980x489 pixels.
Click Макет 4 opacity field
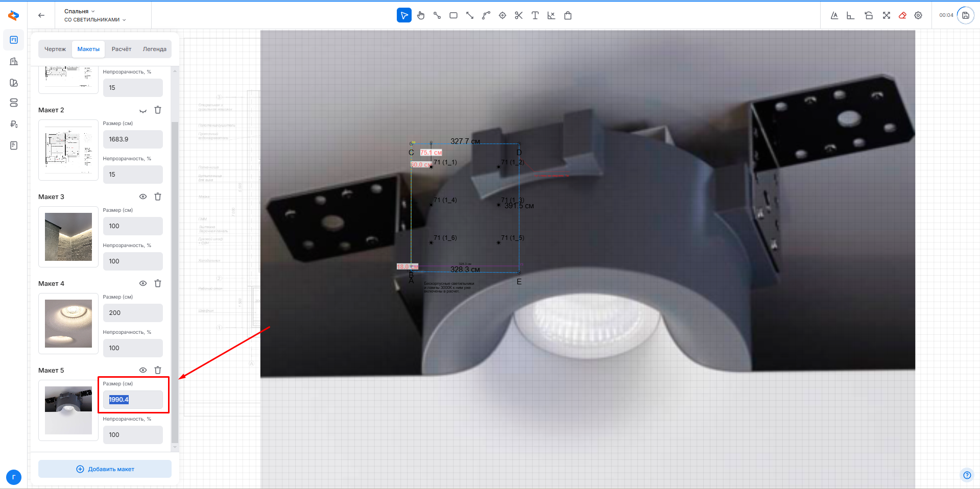click(133, 348)
